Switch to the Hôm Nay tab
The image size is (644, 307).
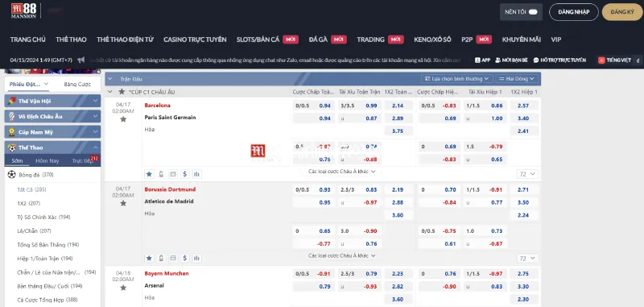pos(47,160)
